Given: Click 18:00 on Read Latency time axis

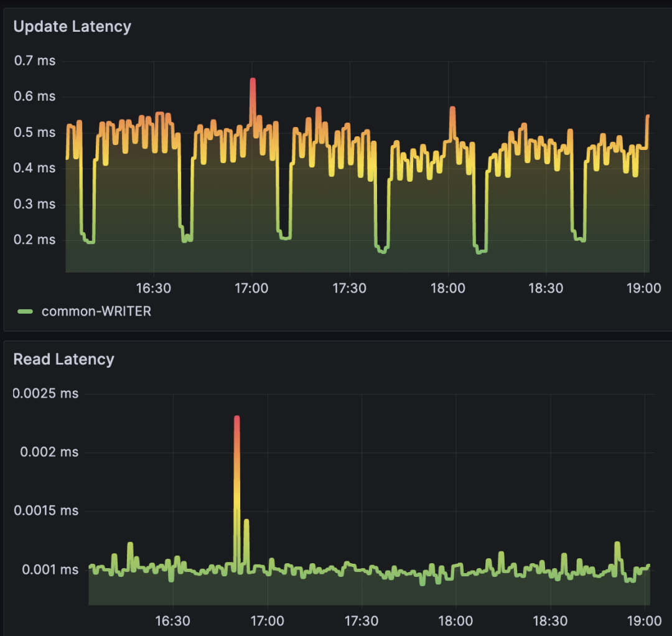Looking at the screenshot, I should tap(455, 620).
